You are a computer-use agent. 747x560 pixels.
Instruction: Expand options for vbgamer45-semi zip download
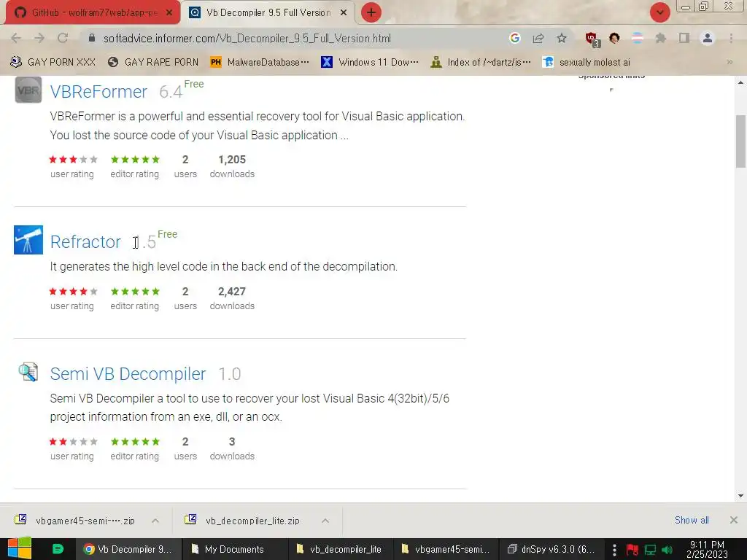coord(155,521)
